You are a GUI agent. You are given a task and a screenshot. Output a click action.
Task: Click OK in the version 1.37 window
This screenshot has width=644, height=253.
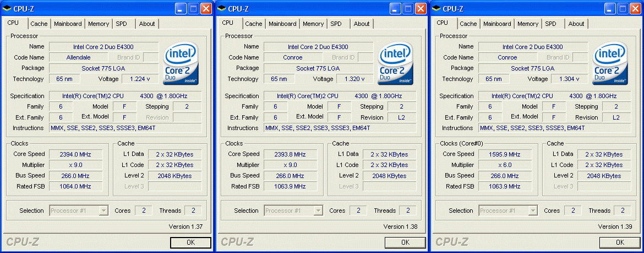click(190, 243)
